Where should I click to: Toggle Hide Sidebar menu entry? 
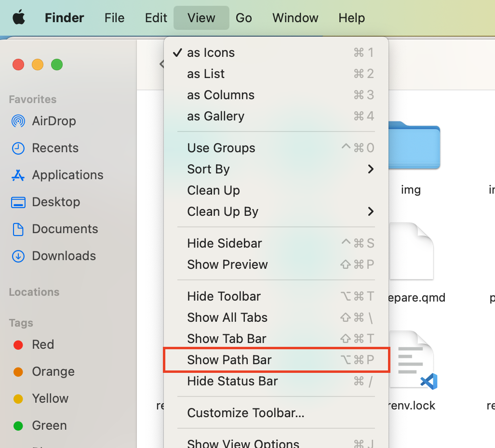(x=225, y=243)
